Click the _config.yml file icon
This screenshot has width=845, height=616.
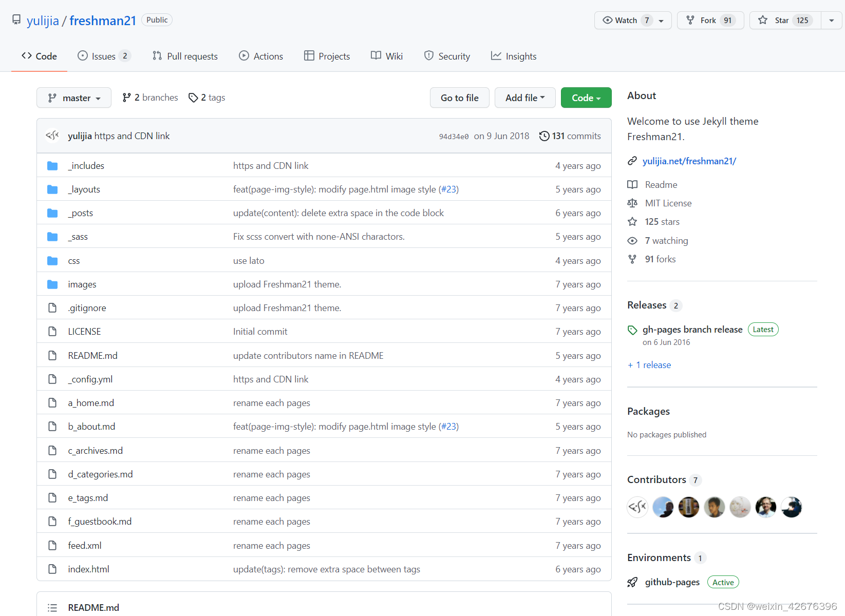coord(52,379)
